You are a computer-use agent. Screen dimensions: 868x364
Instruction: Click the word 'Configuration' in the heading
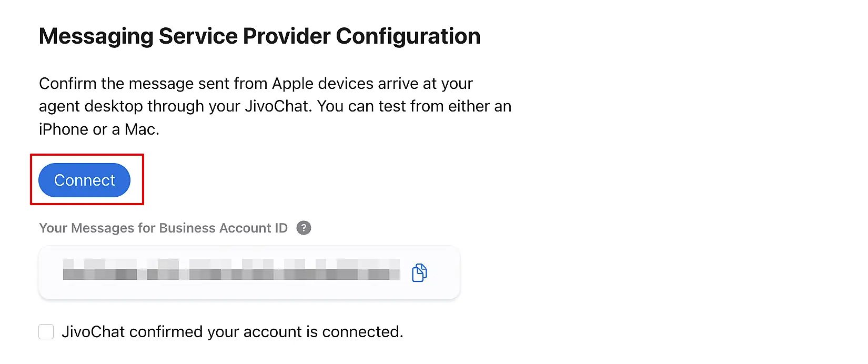pos(408,36)
